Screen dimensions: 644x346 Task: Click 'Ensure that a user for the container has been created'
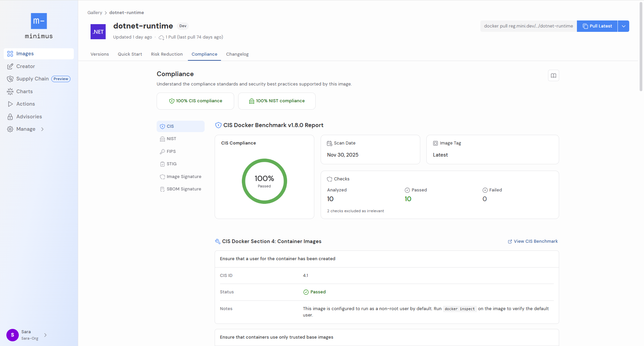277,259
